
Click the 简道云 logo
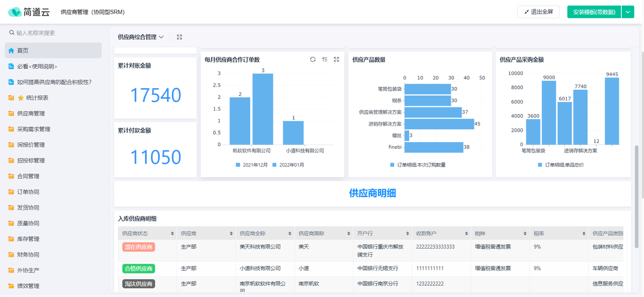tap(29, 12)
